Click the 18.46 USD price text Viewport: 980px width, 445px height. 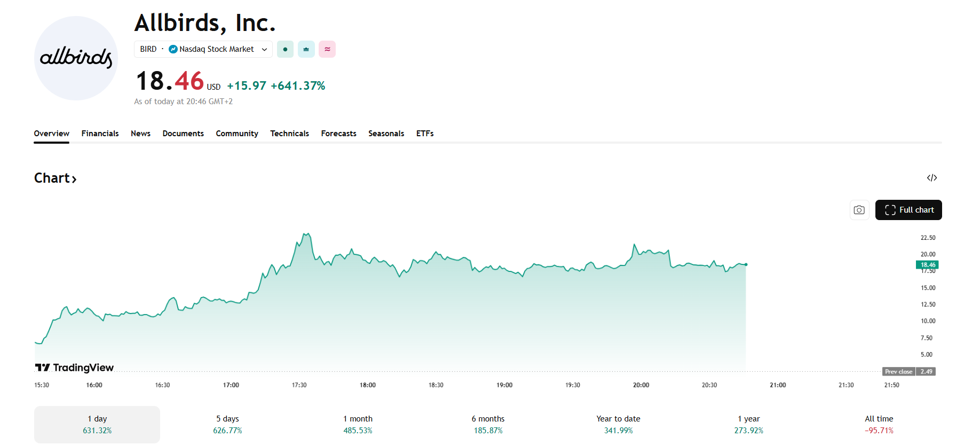coord(178,82)
